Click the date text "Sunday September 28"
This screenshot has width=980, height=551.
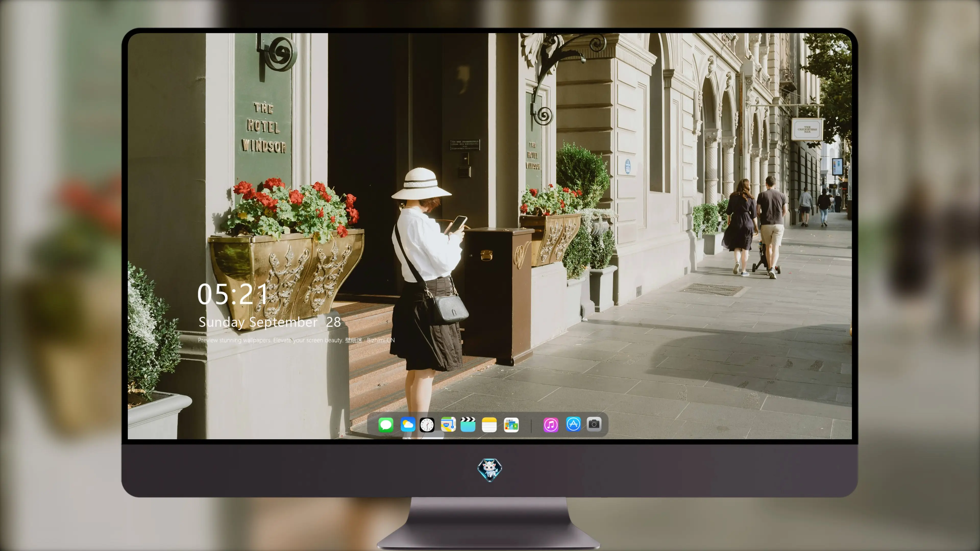(270, 322)
